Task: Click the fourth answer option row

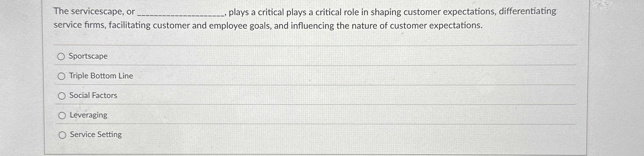Action: tap(88, 115)
